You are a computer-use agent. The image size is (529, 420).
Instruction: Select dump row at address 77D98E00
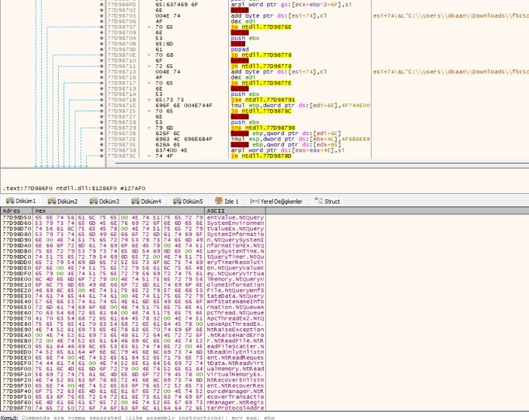[x=133, y=279]
